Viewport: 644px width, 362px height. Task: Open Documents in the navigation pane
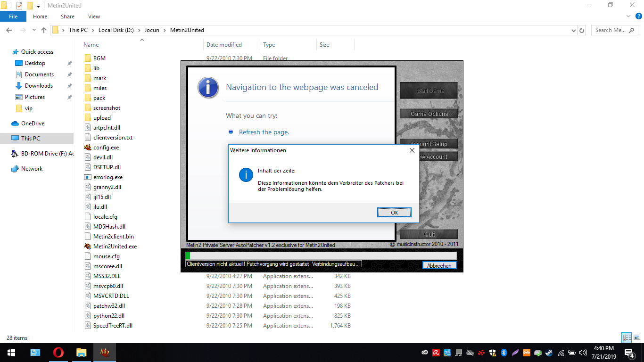39,74
